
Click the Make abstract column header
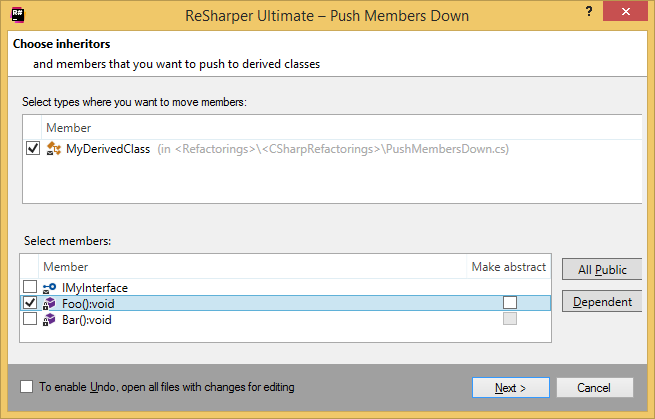[x=509, y=267]
